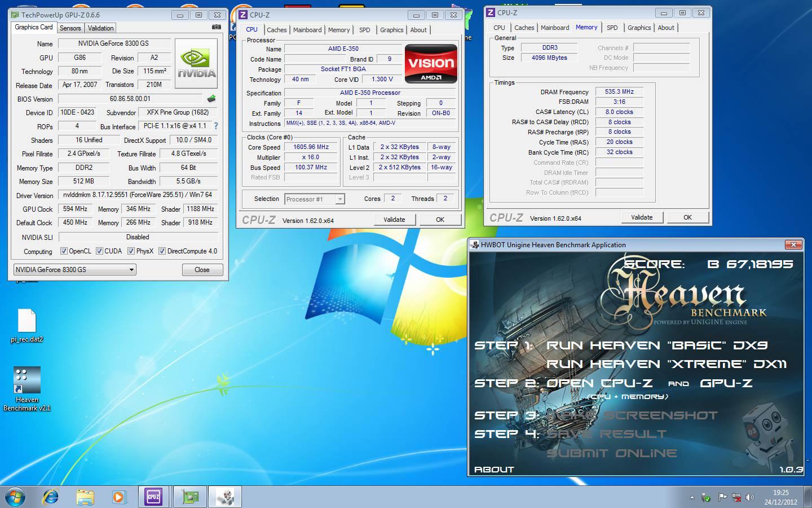Viewport: 812px width, 508px height.
Task: Open the Caches tab in the CPU tab window
Action: pos(277,30)
